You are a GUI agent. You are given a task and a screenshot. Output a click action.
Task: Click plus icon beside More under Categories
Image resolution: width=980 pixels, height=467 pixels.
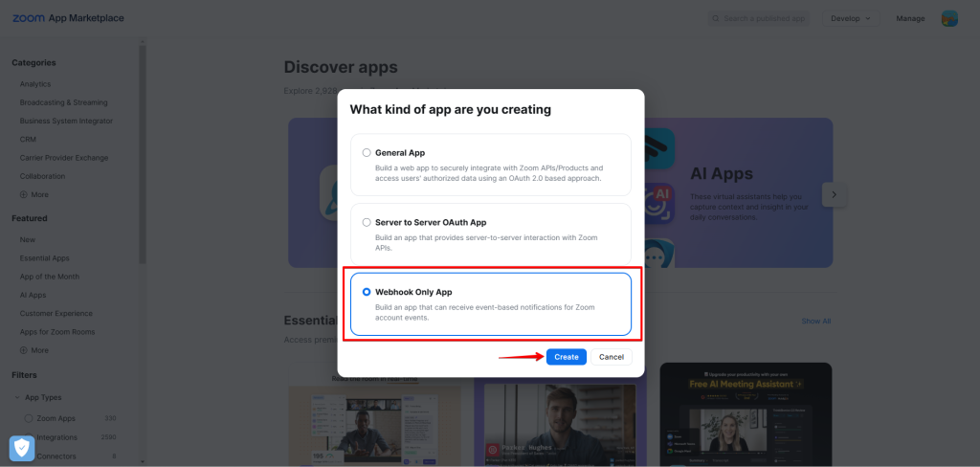click(x=23, y=194)
